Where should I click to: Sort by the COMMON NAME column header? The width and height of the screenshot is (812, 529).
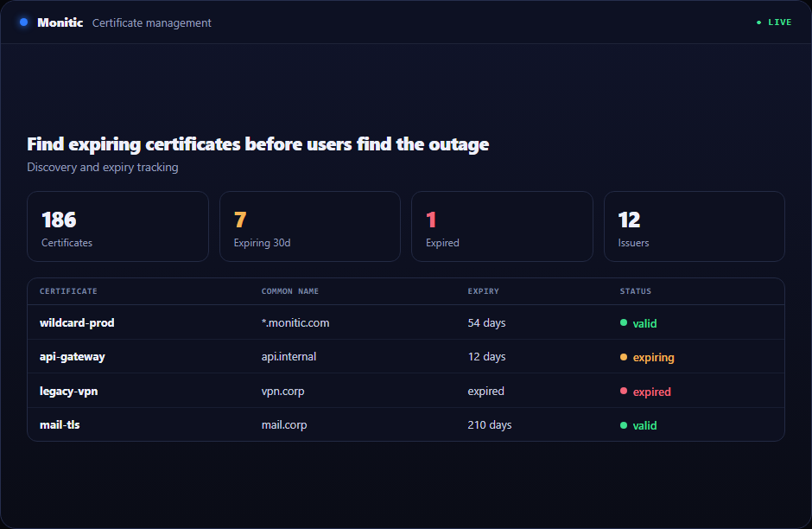point(290,291)
